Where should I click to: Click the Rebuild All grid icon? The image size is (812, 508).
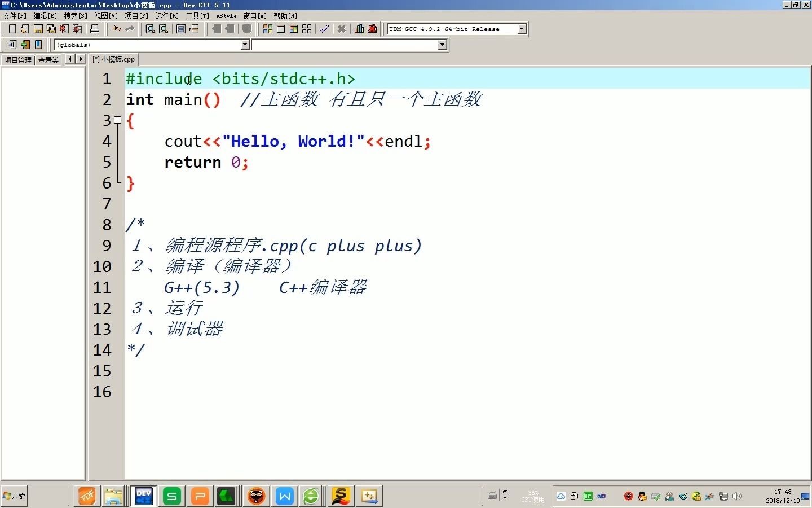click(x=307, y=29)
